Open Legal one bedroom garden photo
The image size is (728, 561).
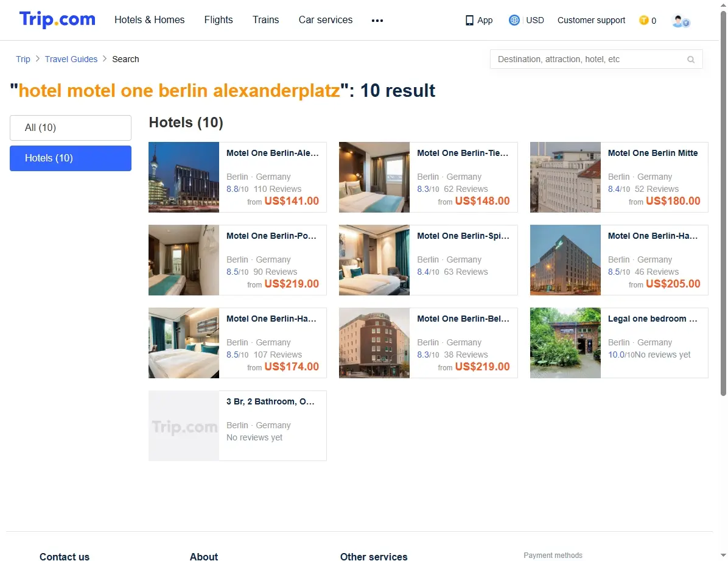[565, 342]
